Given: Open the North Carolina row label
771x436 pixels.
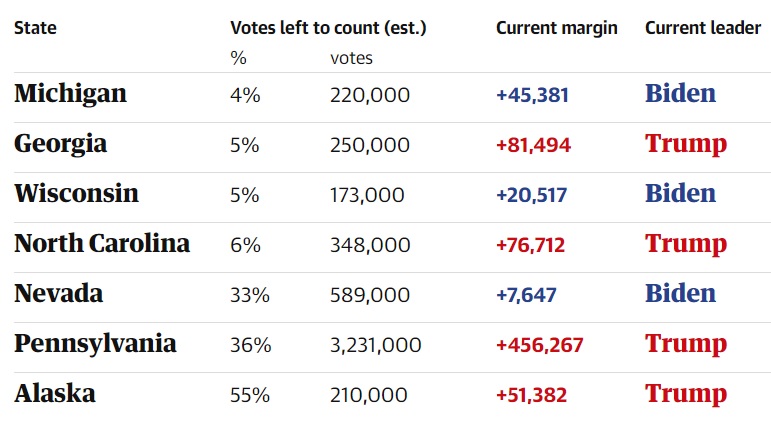Looking at the screenshot, I should [101, 243].
